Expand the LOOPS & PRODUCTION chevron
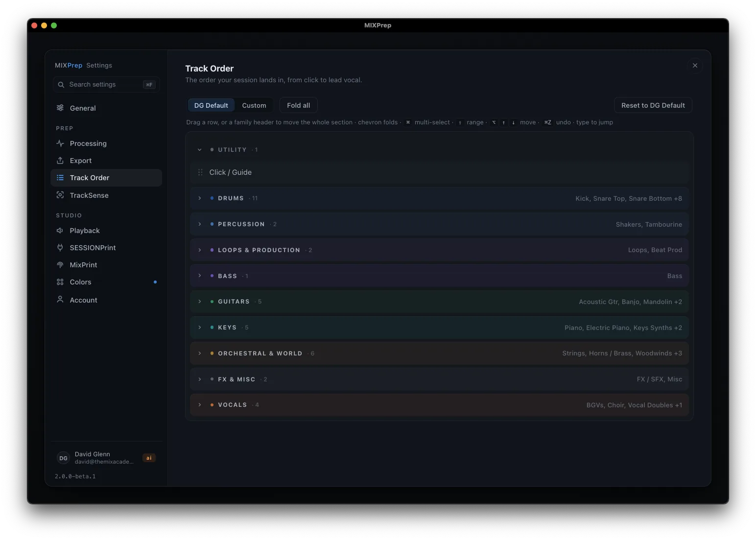This screenshot has height=540, width=756. click(x=200, y=250)
